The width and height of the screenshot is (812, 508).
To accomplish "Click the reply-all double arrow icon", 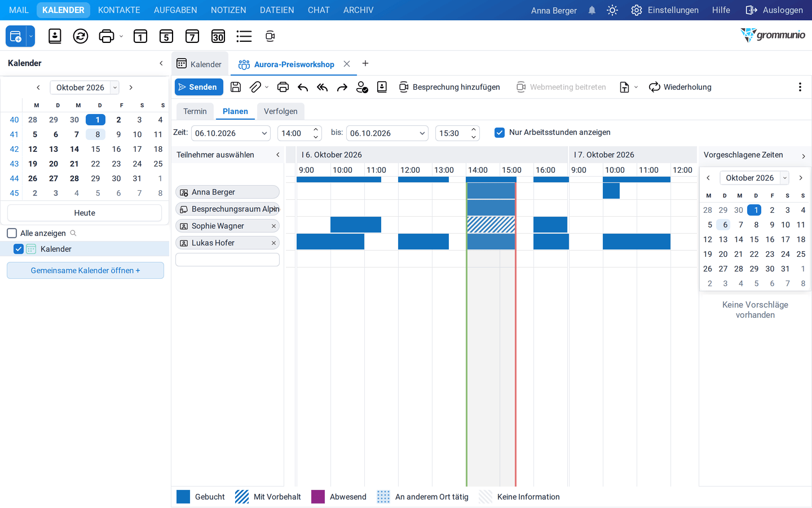I will 323,87.
